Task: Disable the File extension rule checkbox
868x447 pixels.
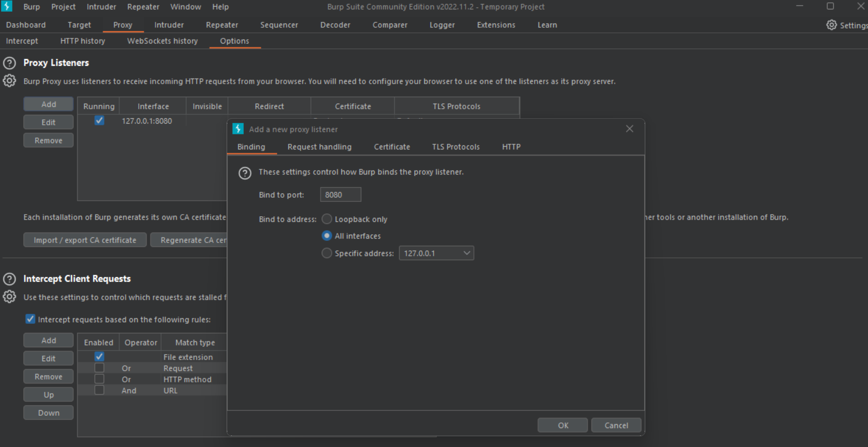Action: pos(99,357)
